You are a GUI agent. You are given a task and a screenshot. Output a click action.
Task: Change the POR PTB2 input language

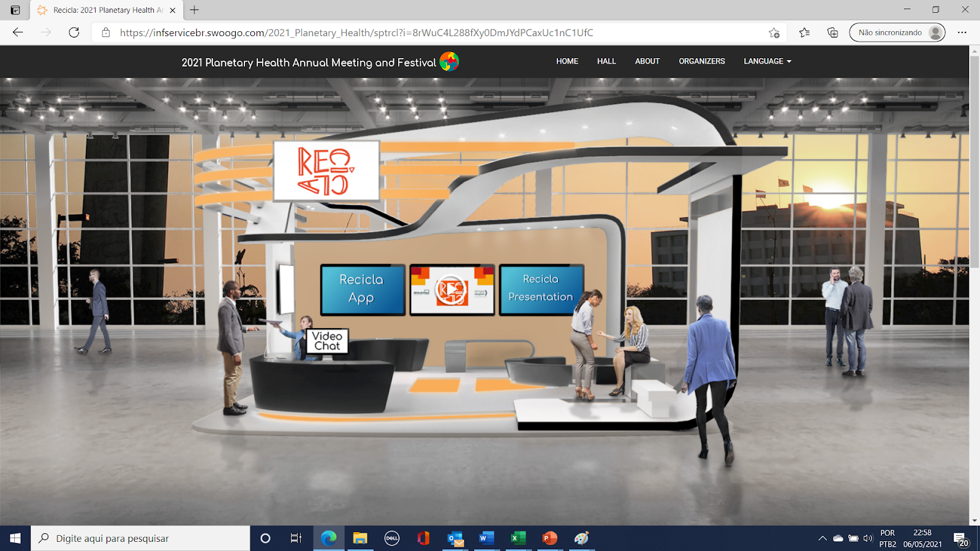(888, 539)
